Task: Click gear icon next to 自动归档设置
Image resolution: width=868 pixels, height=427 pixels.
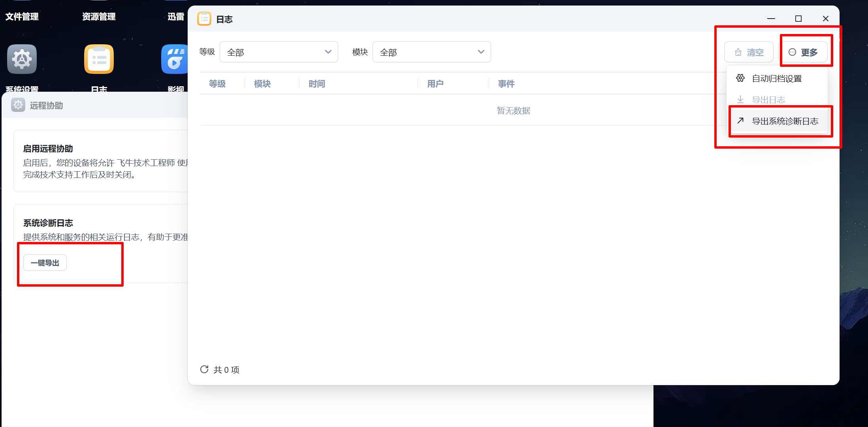Action: (x=740, y=78)
